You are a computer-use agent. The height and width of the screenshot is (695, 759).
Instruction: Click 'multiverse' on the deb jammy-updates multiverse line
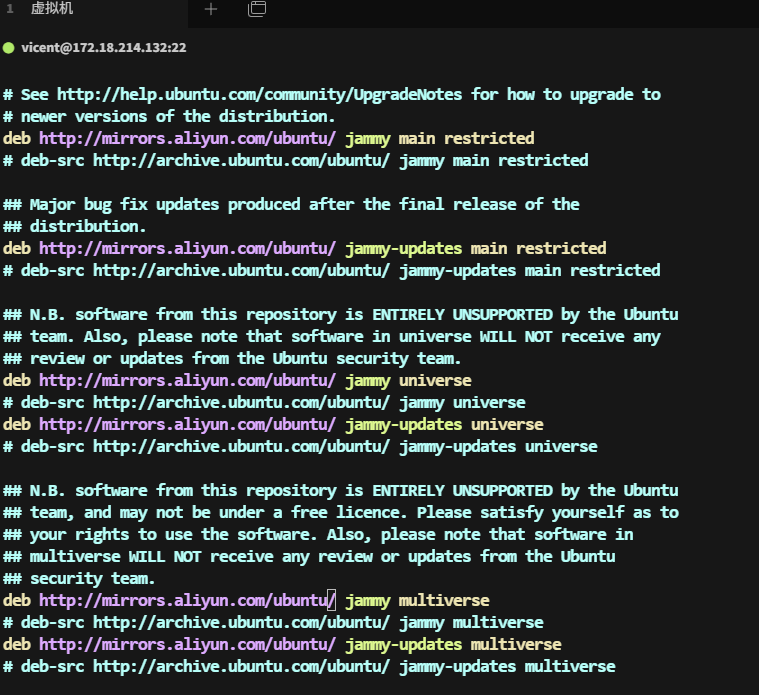(516, 644)
